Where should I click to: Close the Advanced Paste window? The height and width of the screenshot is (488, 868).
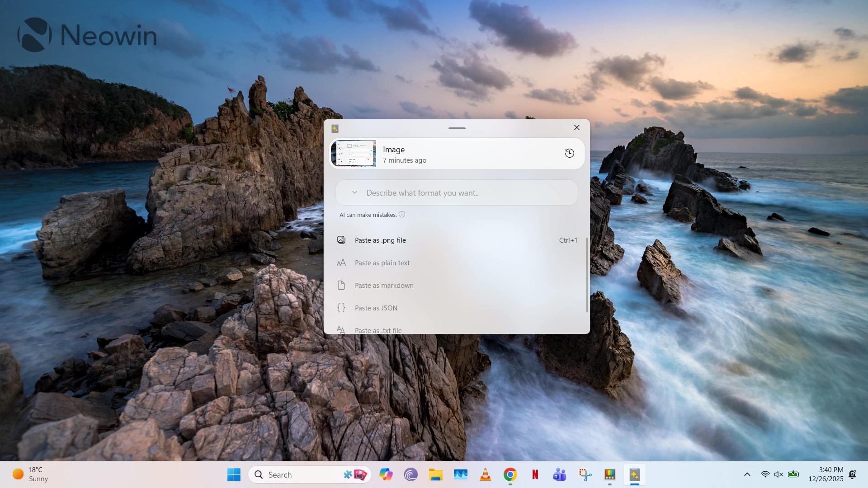tap(577, 127)
